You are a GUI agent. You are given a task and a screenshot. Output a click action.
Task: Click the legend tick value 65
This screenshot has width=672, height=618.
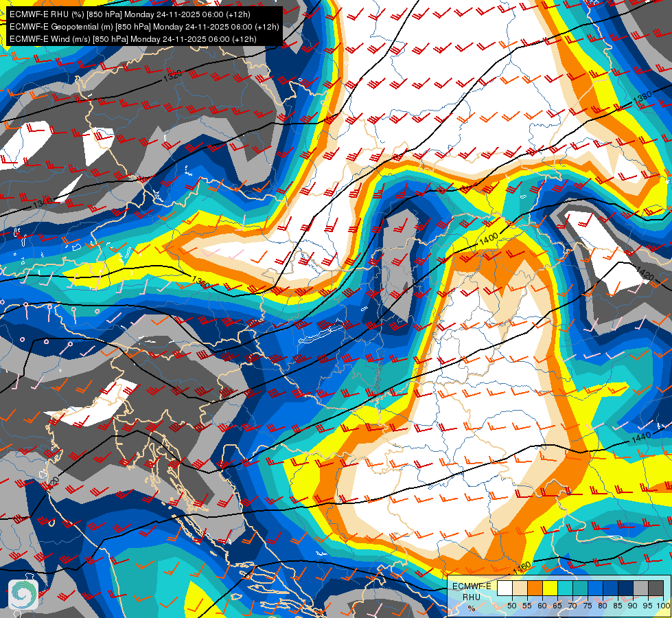557,606
